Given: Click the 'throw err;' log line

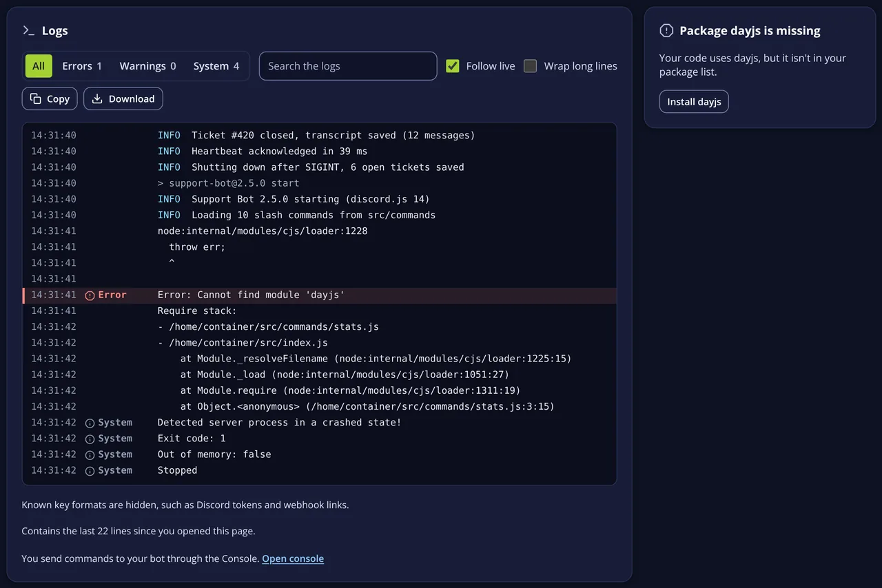Looking at the screenshot, I should point(320,246).
